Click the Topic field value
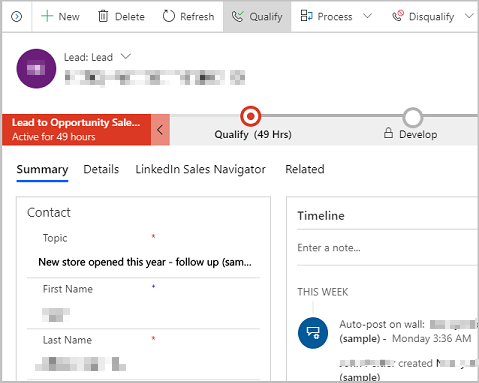The height and width of the screenshot is (383, 479). pyautogui.click(x=145, y=262)
